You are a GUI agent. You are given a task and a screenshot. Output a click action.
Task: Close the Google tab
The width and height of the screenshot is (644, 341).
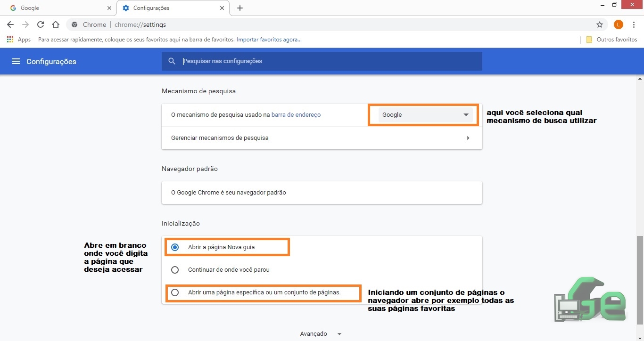[109, 8]
